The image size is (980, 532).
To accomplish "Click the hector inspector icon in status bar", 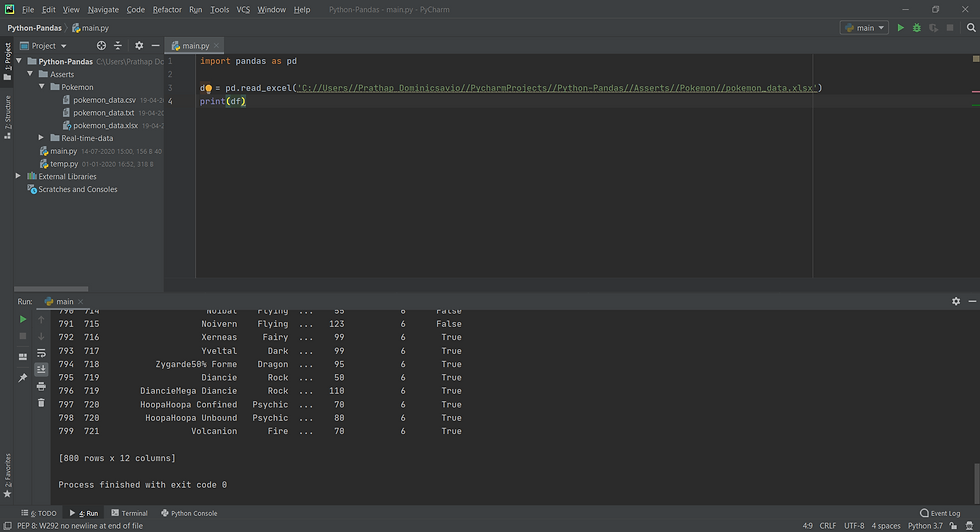I will 969,526.
